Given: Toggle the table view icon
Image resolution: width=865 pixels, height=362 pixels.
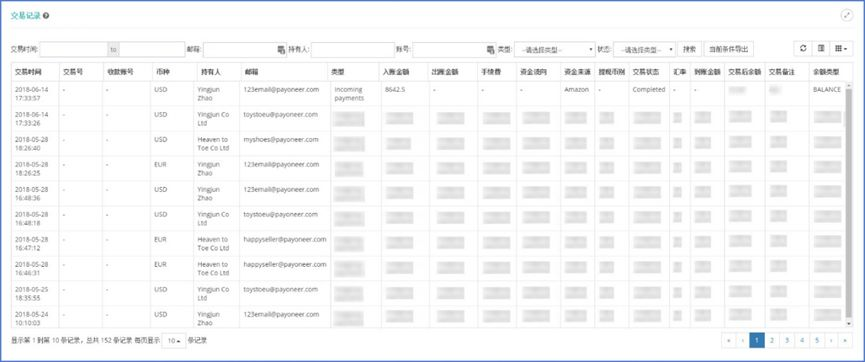Looking at the screenshot, I should 821,49.
